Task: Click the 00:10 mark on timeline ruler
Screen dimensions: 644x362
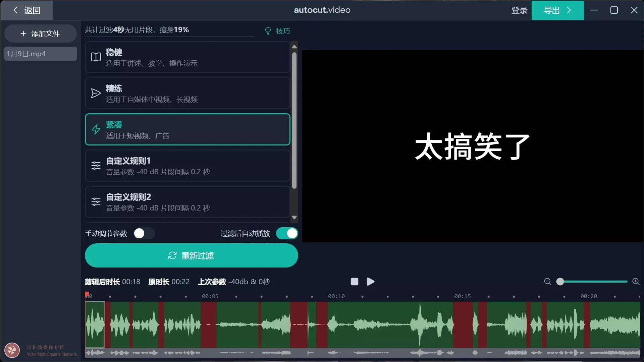Action: [x=336, y=296]
